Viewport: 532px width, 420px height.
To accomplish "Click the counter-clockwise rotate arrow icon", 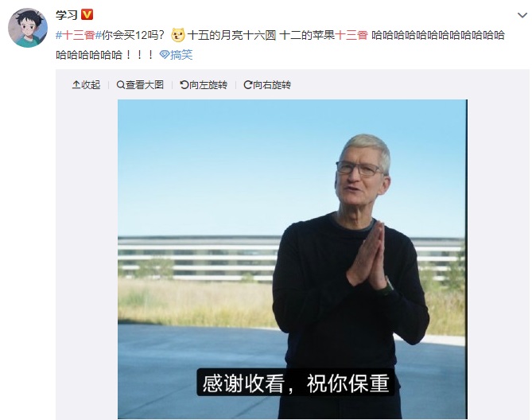I will 184,85.
